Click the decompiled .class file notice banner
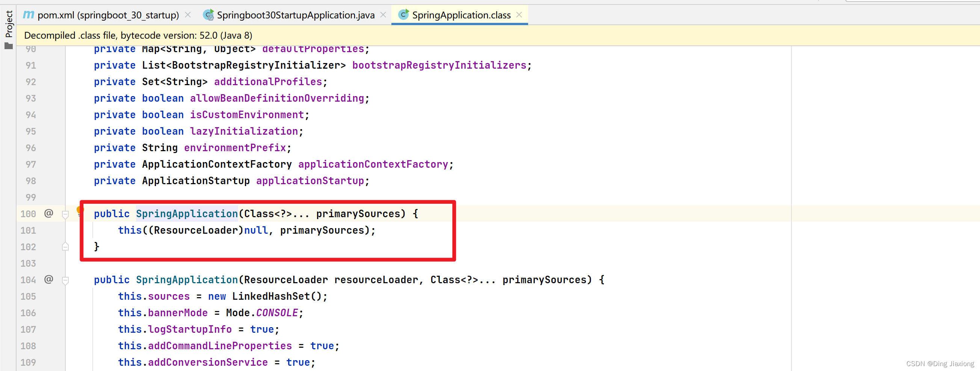The width and height of the screenshot is (980, 371). click(498, 35)
